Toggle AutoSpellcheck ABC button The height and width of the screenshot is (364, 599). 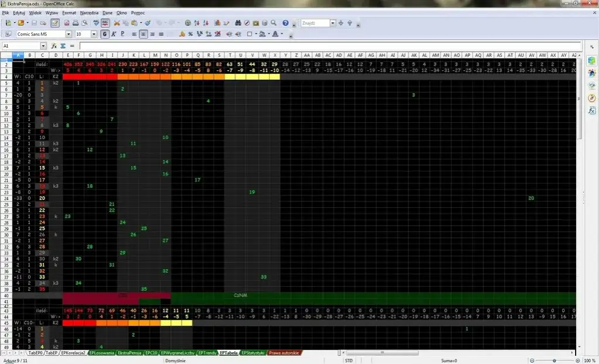pos(105,23)
